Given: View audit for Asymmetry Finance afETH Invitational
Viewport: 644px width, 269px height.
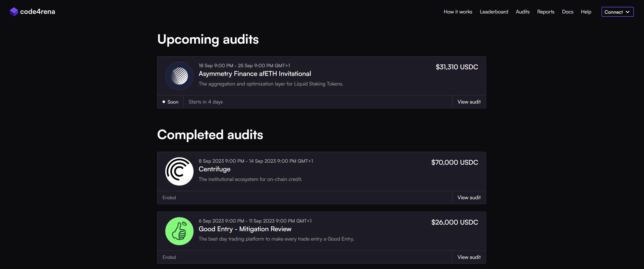Looking at the screenshot, I should 469,102.
